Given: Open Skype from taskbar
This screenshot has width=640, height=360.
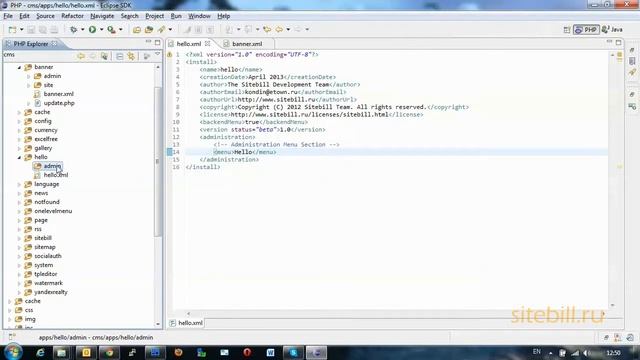Looking at the screenshot, I should (293, 352).
